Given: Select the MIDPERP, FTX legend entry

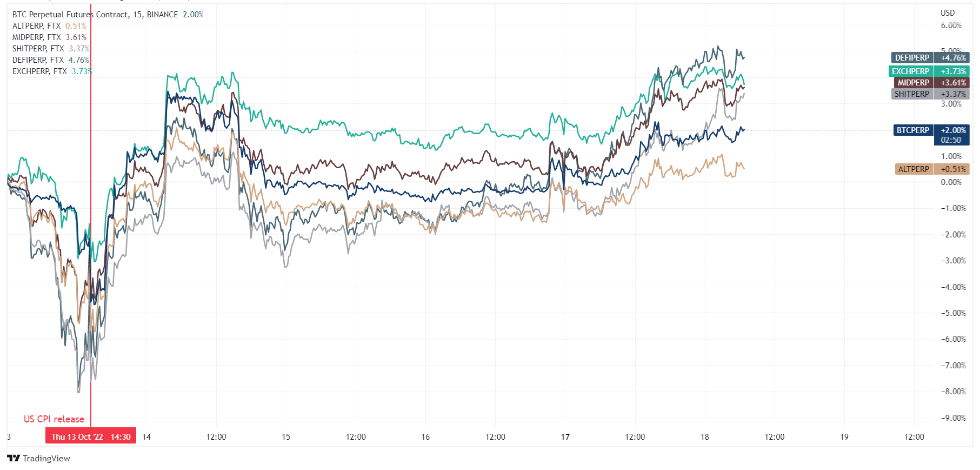Looking at the screenshot, I should click(x=37, y=37).
